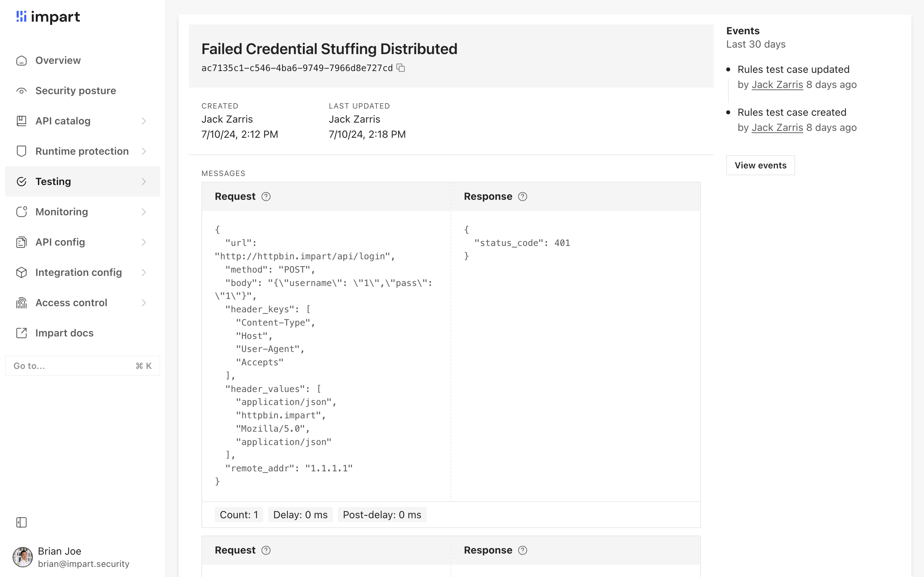This screenshot has height=577, width=924.
Task: Click the impart logo
Action: [x=48, y=17]
